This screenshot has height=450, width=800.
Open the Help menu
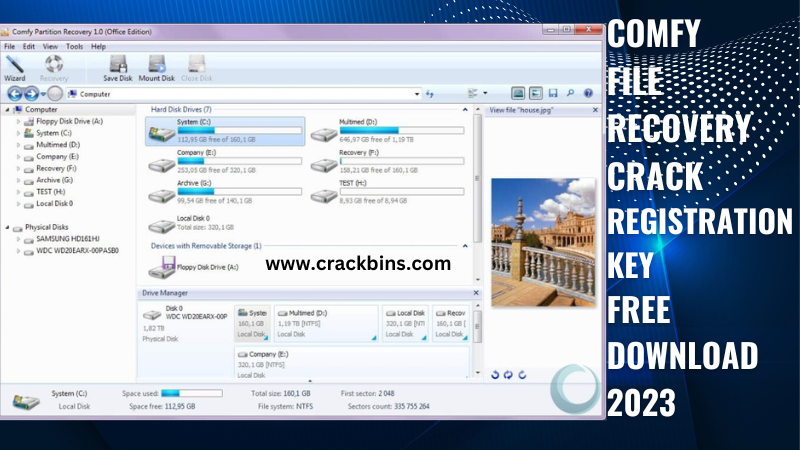tap(98, 46)
